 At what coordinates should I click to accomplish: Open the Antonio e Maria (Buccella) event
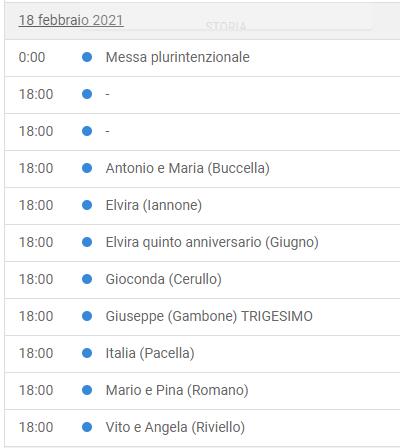188,168
